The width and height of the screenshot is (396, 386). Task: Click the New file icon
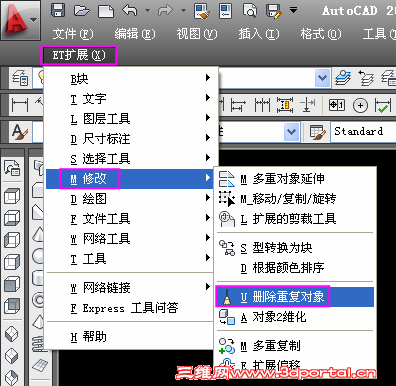point(106,11)
